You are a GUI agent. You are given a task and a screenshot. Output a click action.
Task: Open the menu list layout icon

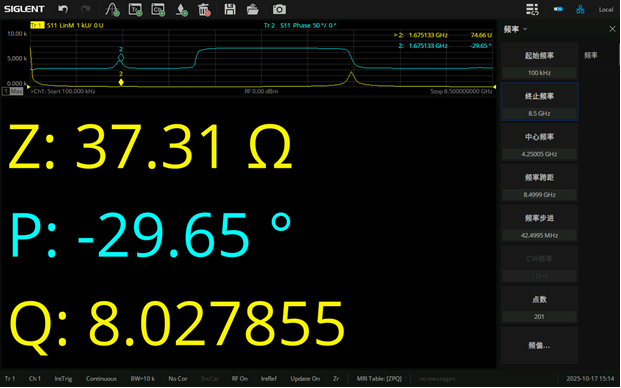pos(532,9)
